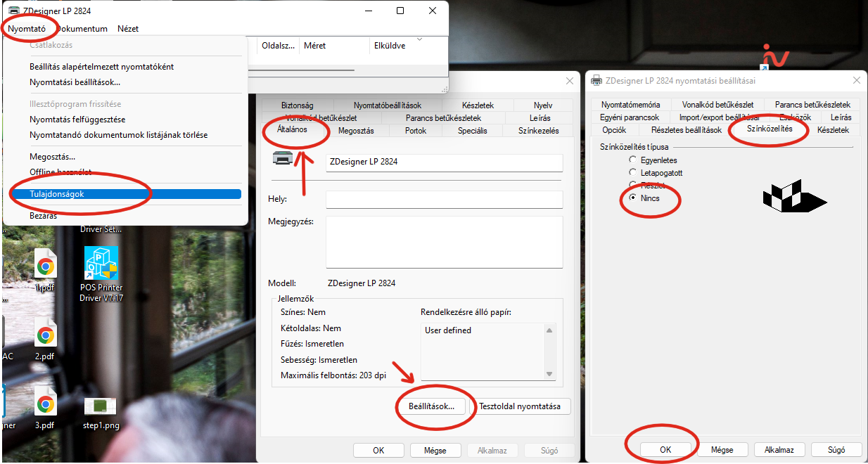This screenshot has height=464, width=868.
Task: Click the Megjegyzés text area
Action: (445, 242)
